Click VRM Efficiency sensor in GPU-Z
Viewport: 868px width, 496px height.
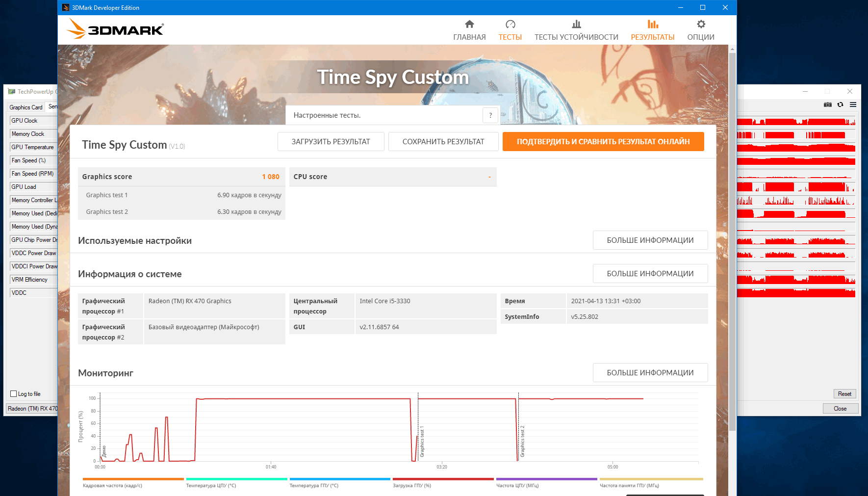tap(33, 280)
